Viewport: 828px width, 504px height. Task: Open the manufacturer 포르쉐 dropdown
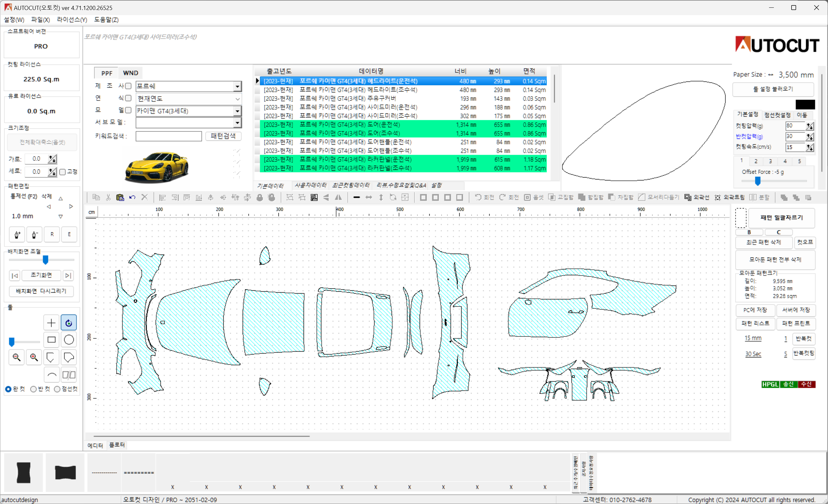(237, 86)
